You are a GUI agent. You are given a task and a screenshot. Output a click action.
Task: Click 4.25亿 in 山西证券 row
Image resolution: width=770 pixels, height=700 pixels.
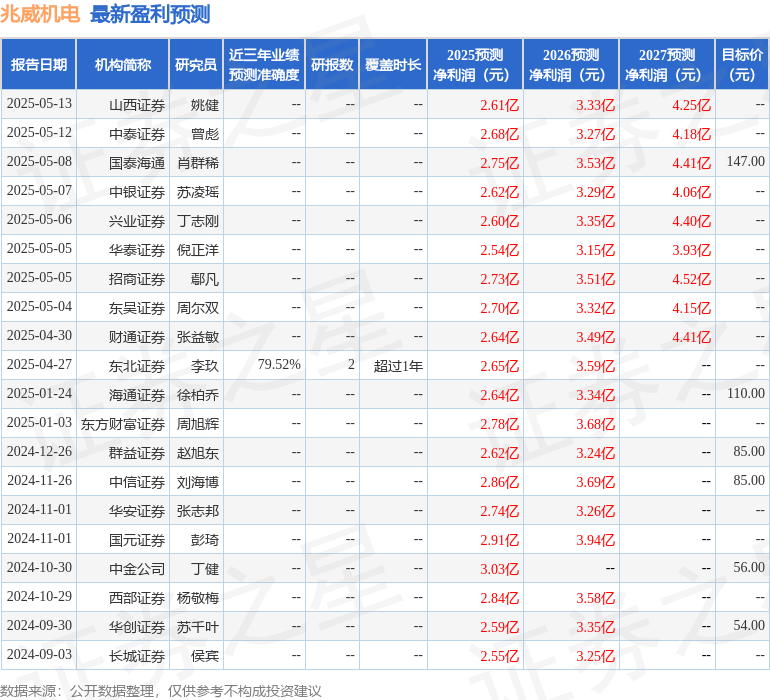point(691,105)
